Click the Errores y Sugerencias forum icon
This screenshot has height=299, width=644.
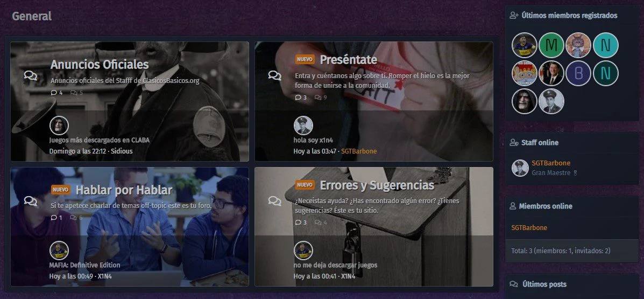point(274,201)
